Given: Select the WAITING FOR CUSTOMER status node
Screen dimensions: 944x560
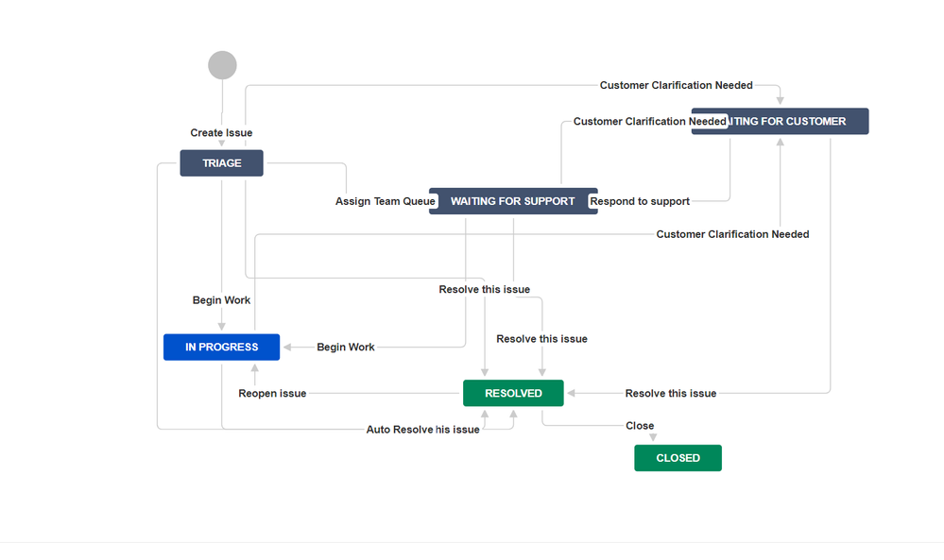Looking at the screenshot, I should pos(779,121).
